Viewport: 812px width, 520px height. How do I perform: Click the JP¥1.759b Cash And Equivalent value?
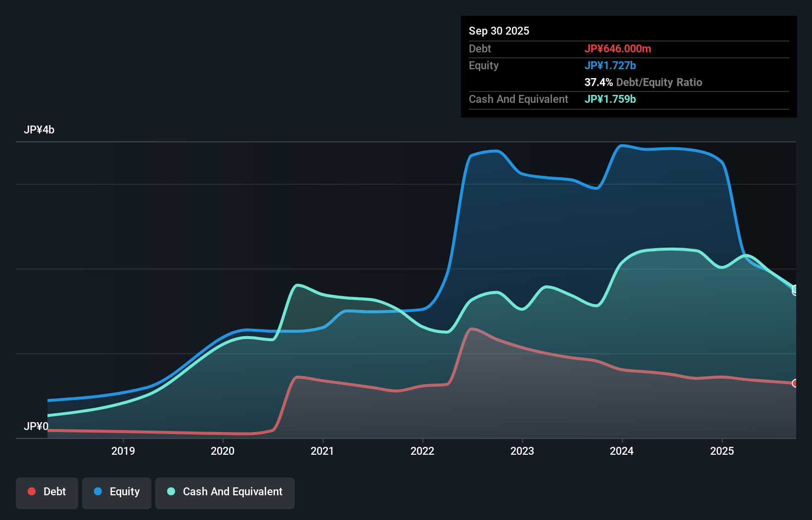(610, 99)
